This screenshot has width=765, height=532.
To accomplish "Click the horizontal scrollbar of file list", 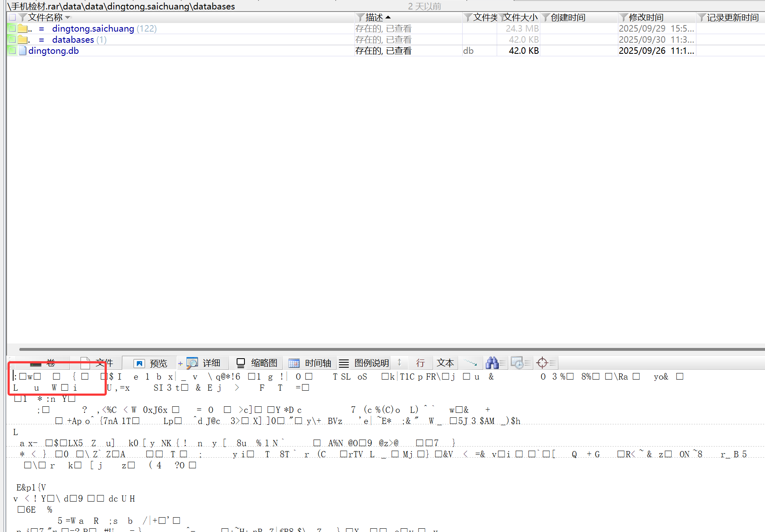I will click(x=392, y=350).
